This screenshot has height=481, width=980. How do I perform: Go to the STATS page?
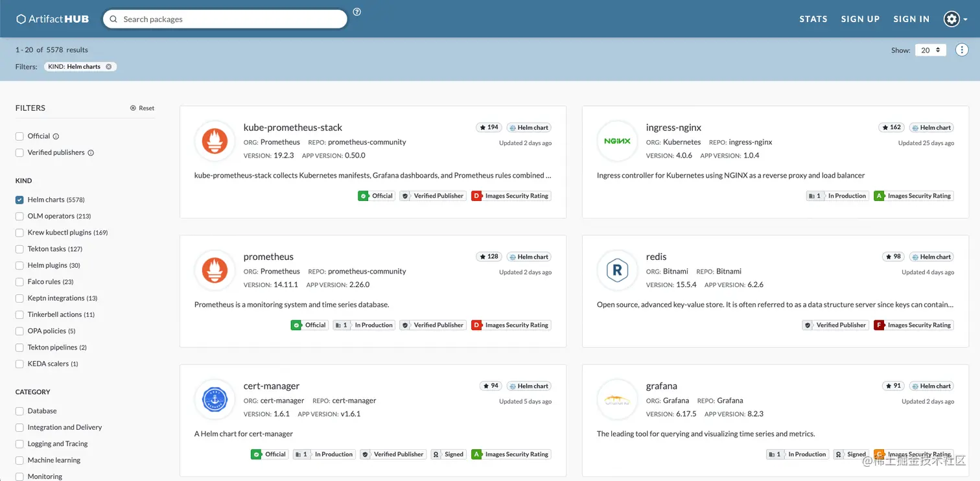813,19
